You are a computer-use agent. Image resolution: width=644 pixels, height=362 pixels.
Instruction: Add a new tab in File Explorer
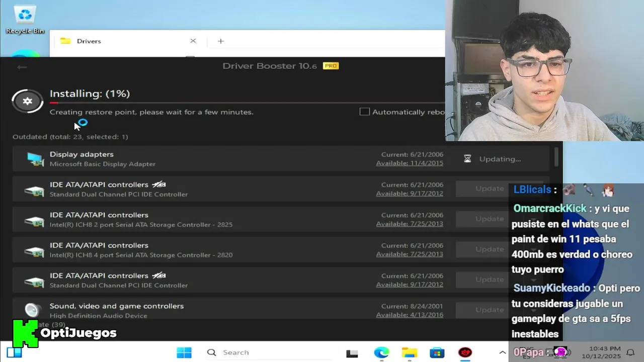tap(220, 41)
